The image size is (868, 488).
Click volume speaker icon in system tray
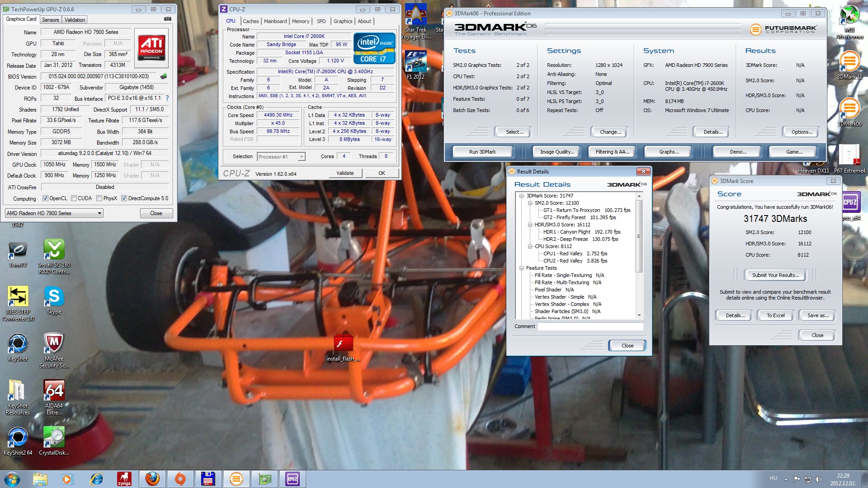[x=819, y=479]
